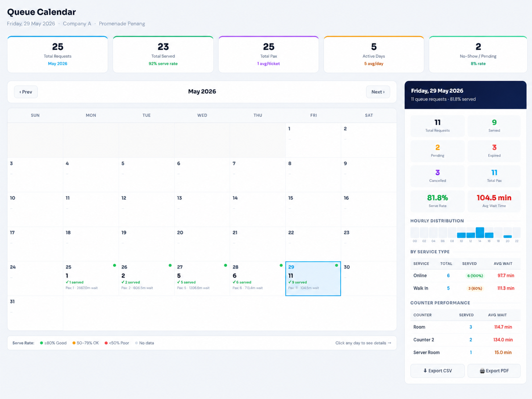Screen dimensions: 532x399
Task: Advance to next month with Next button
Action: [x=378, y=92]
